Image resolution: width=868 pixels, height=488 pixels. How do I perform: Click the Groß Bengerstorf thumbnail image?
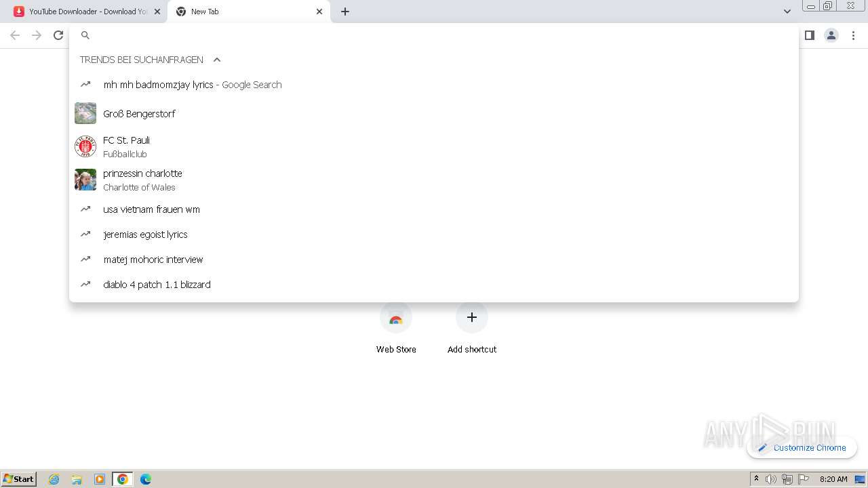[85, 113]
